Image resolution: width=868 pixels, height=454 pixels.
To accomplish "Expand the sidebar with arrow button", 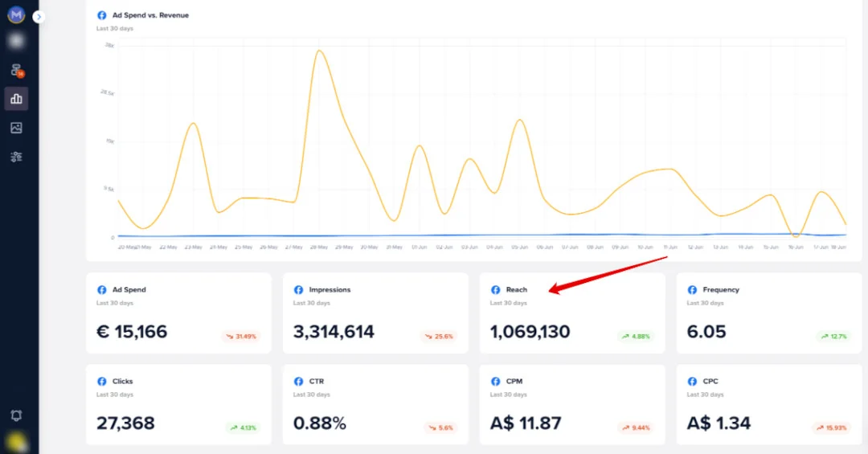I will click(x=39, y=17).
